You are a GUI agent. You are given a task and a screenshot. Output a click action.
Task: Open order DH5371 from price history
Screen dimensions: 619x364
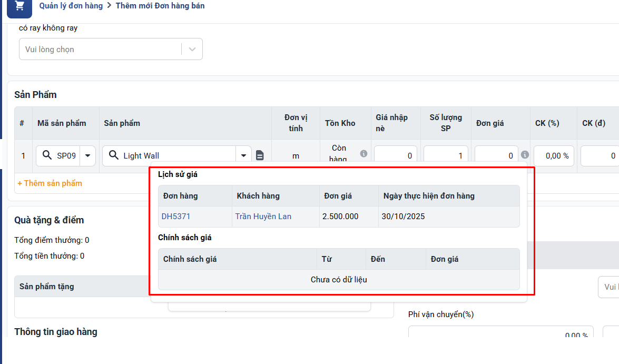click(x=176, y=217)
